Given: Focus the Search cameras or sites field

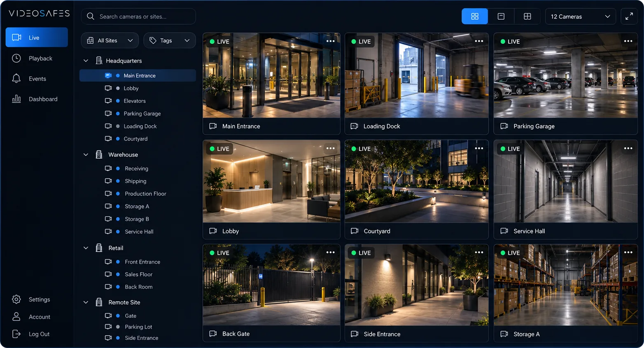Looking at the screenshot, I should click(138, 16).
